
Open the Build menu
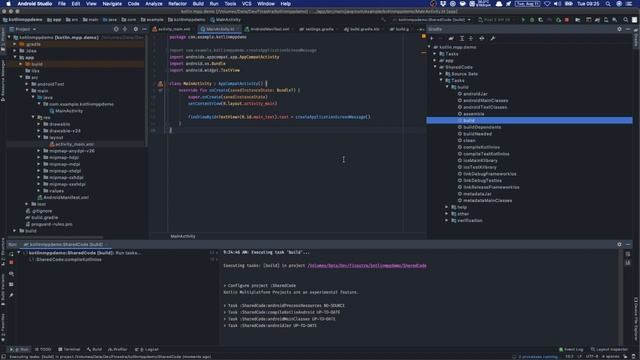click(x=198, y=4)
